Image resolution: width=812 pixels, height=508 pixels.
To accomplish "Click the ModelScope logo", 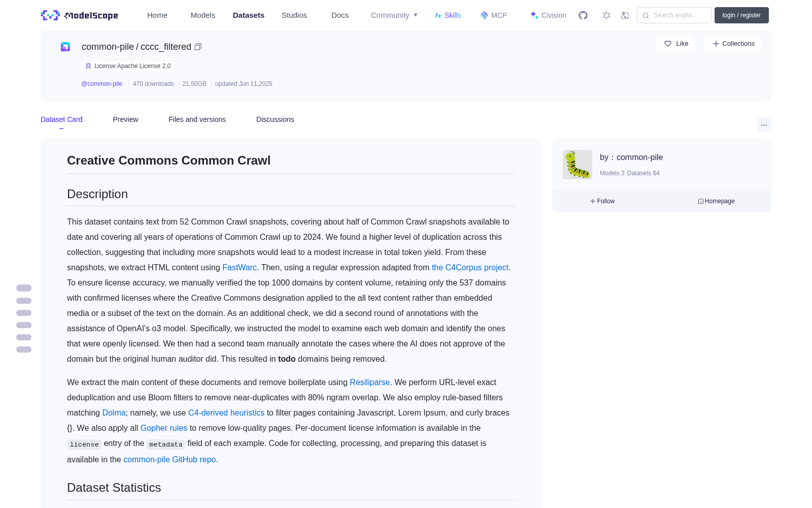I will click(x=80, y=15).
